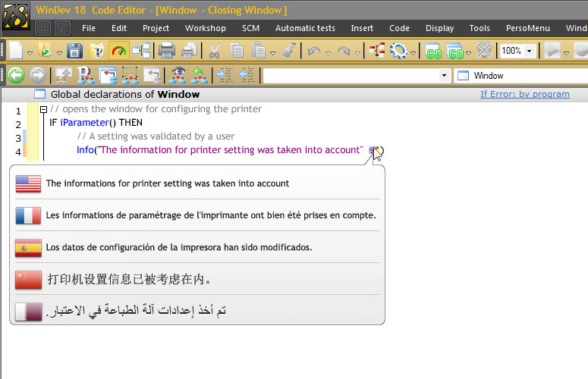
Task: Print with the colored printer icon
Action: click(x=167, y=51)
